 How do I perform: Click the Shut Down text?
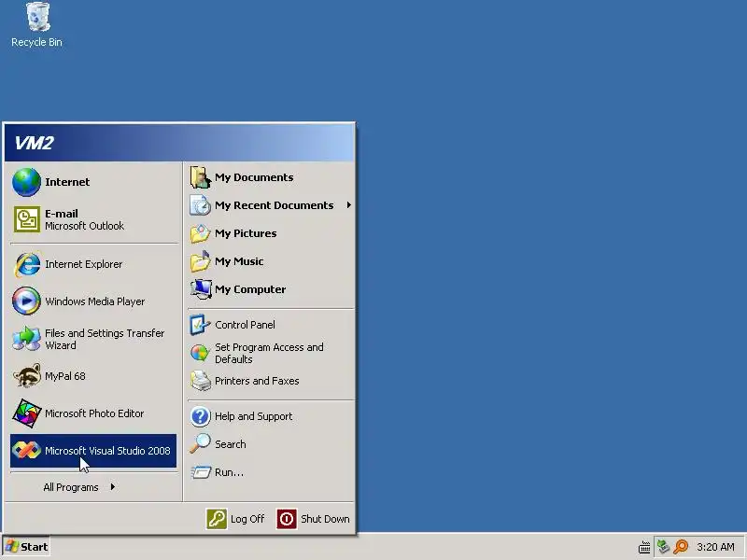pos(325,519)
